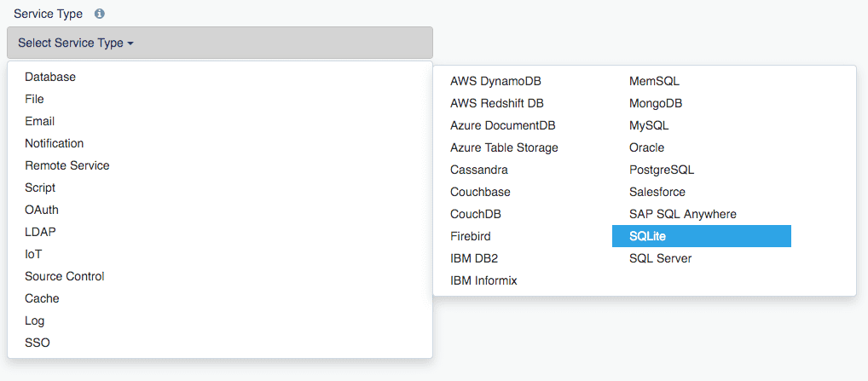868x381 pixels.
Task: Choose IoT service category
Action: [33, 254]
